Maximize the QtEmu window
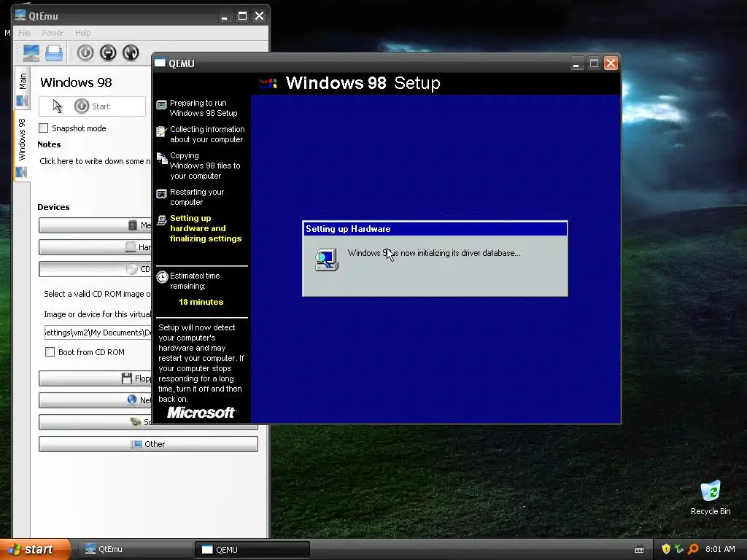Image resolution: width=747 pixels, height=560 pixels. [x=242, y=16]
